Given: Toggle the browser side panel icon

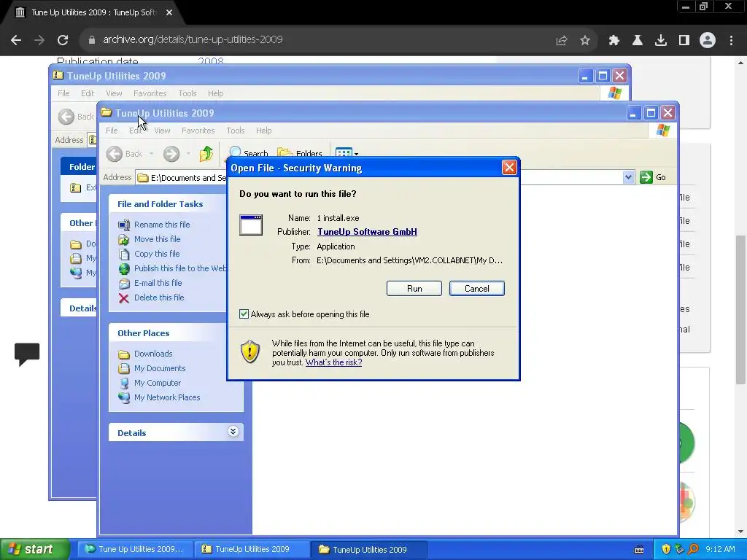Looking at the screenshot, I should coord(684,41).
